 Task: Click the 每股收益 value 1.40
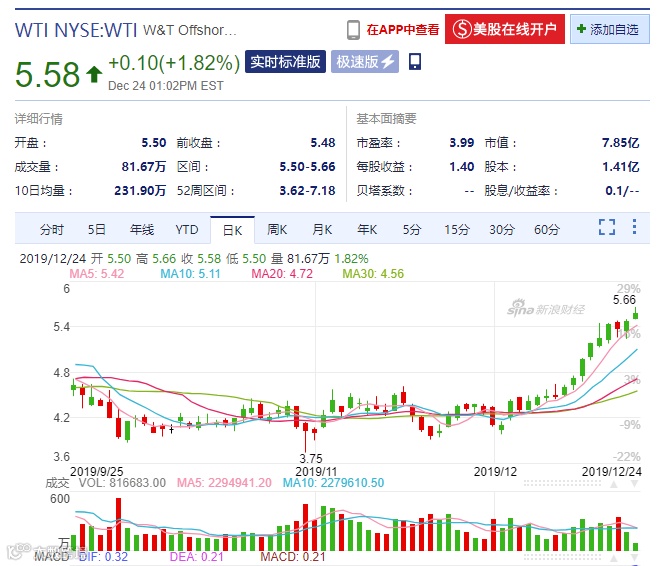(461, 167)
